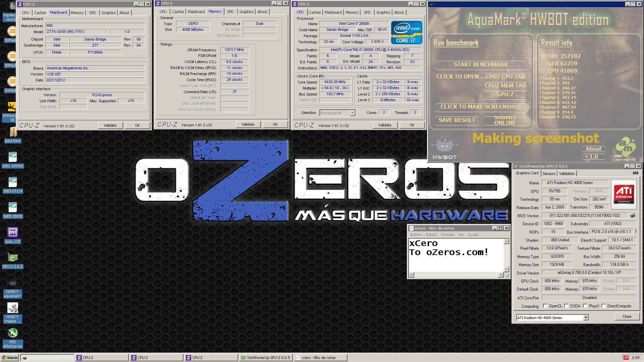Open the Validation tab in GPU-Z
Image resolution: width=644 pixels, height=362 pixels.
click(567, 173)
